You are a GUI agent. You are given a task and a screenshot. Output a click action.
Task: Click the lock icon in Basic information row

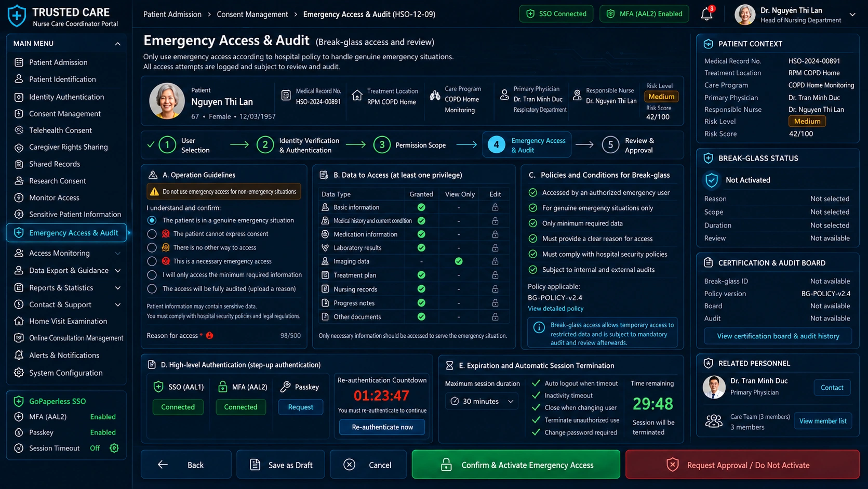click(x=495, y=207)
